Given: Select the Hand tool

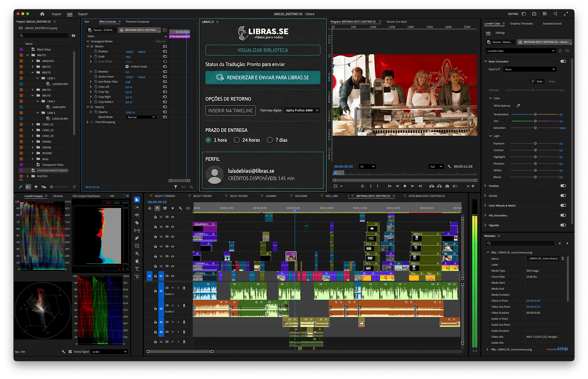Looking at the screenshot, I should coord(137,261).
